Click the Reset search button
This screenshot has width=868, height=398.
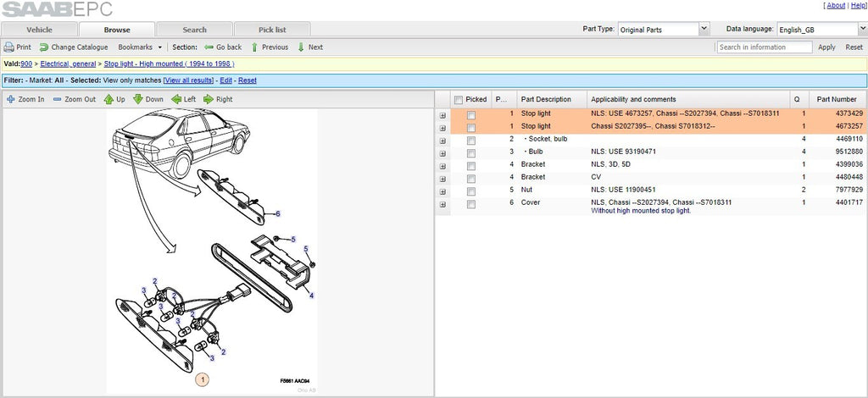(854, 47)
